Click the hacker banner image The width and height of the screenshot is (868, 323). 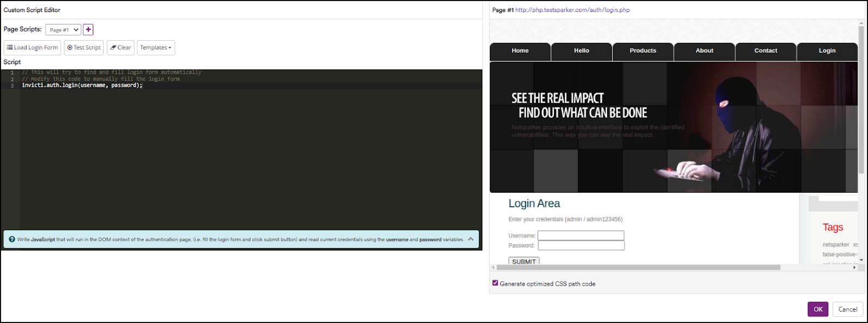674,127
